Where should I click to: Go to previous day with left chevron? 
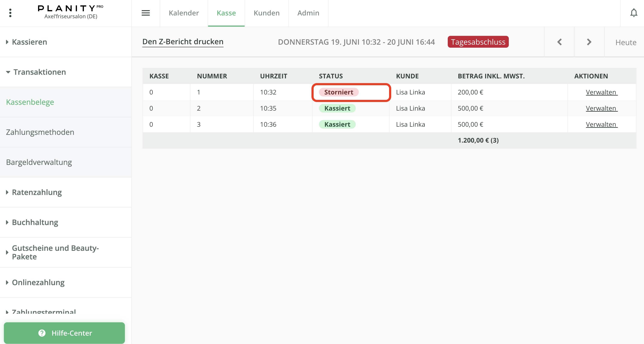559,42
